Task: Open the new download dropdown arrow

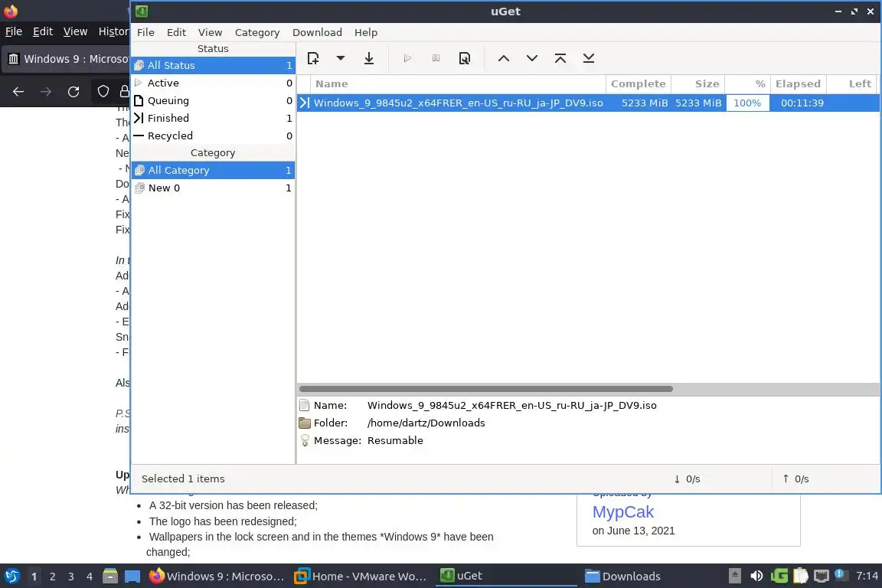Action: pyautogui.click(x=340, y=58)
